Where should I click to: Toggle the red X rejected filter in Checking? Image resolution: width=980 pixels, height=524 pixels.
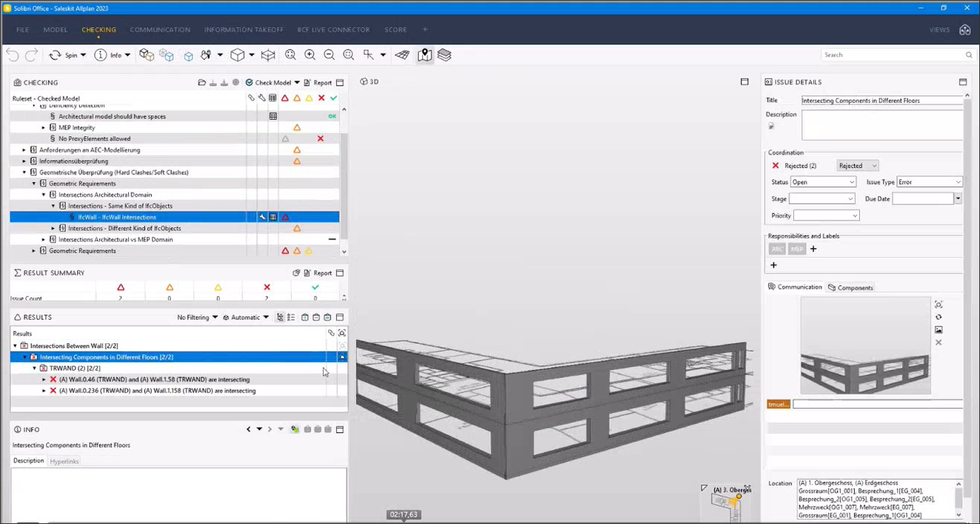pos(321,98)
